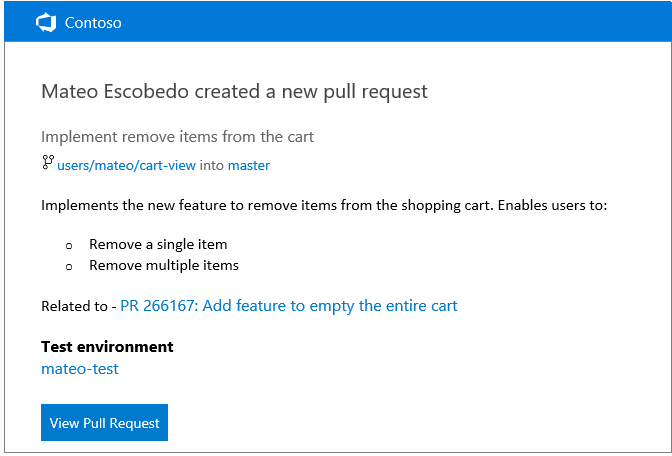Click the "Remove multiple items" bullet text
The image size is (672, 456).
[x=164, y=265]
